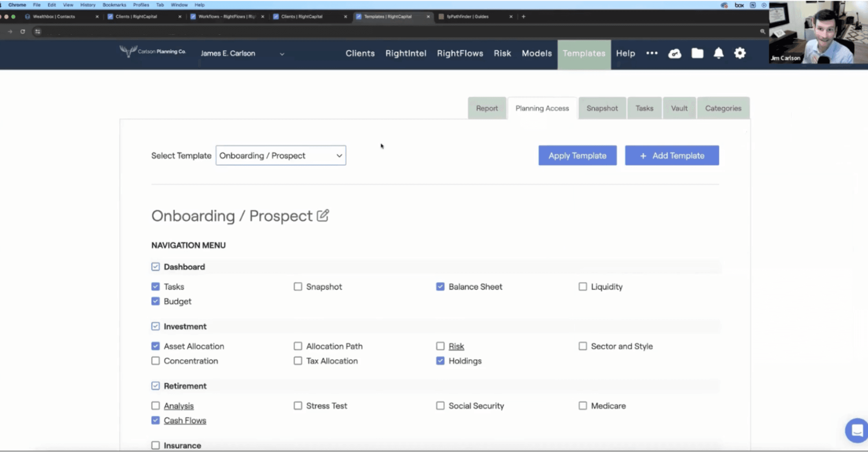This screenshot has width=868, height=453.
Task: Open notifications bell icon
Action: point(719,53)
